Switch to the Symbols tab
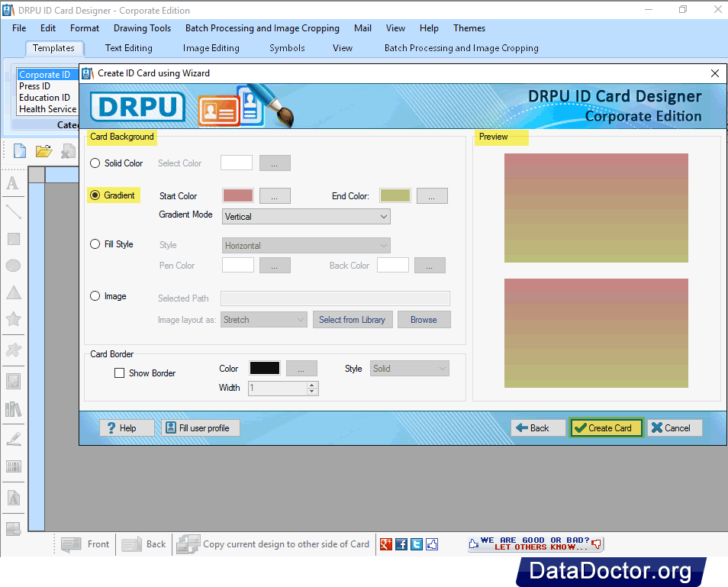728x587 pixels. click(287, 48)
